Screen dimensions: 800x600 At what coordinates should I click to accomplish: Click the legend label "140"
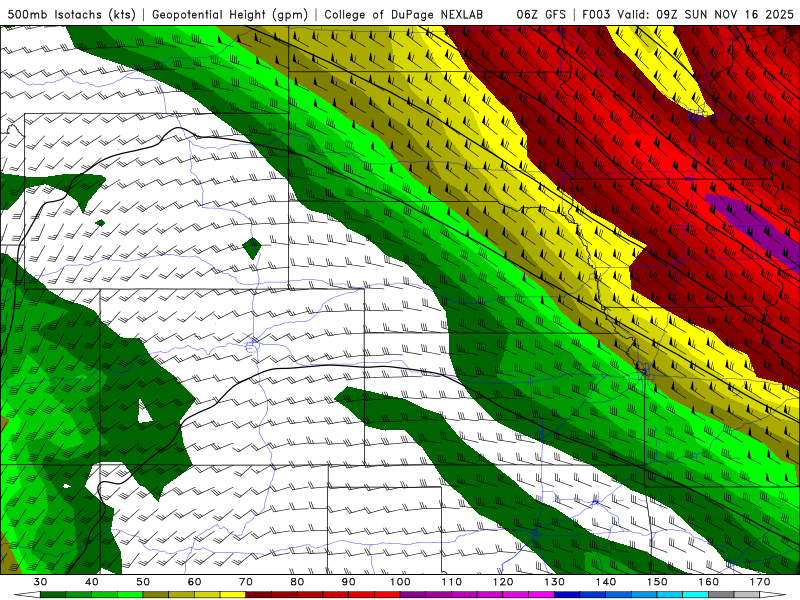click(606, 582)
